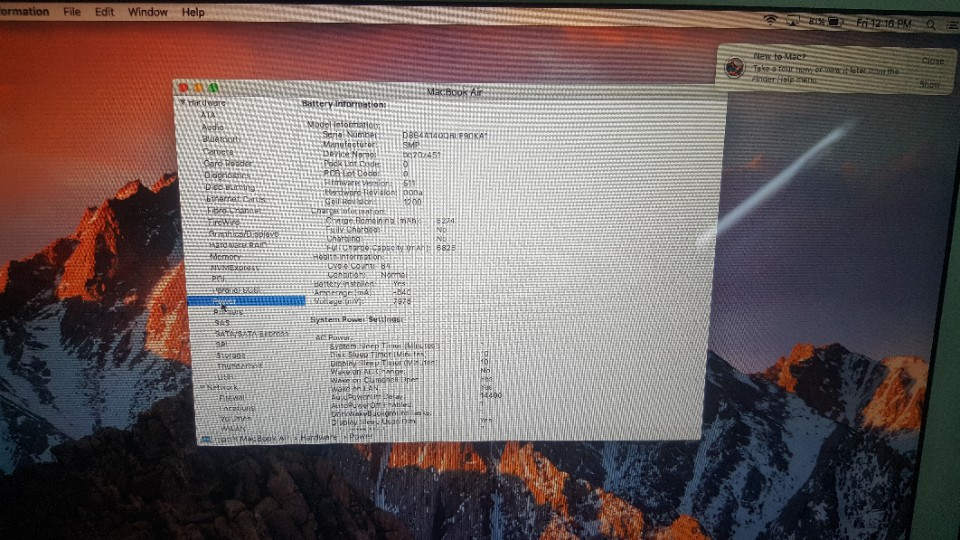Click the AirPlay display icon in menu bar
The width and height of the screenshot is (960, 540).
(793, 21)
